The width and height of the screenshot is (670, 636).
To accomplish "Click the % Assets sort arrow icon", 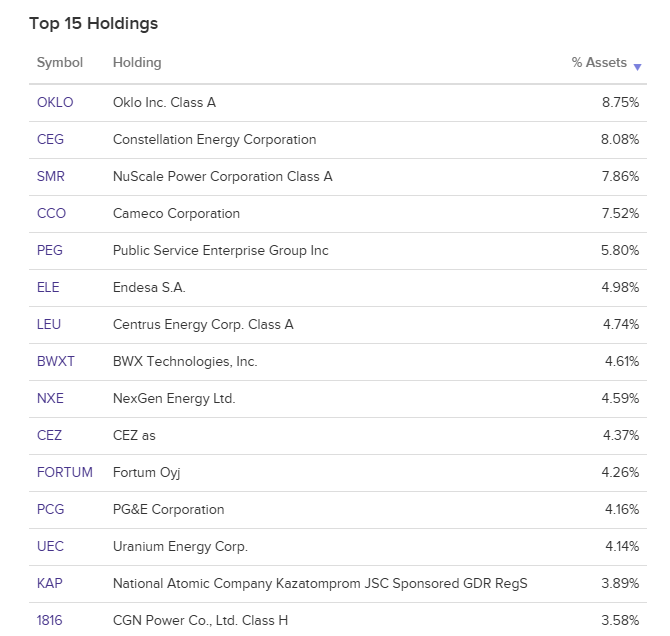I will coord(637,66).
